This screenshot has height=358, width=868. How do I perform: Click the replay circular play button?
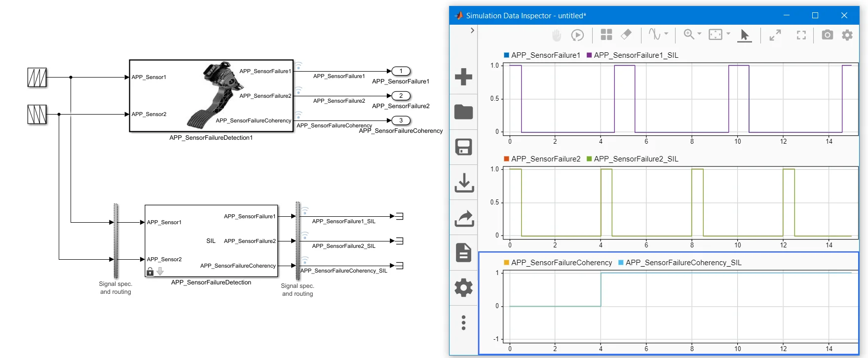(x=577, y=35)
